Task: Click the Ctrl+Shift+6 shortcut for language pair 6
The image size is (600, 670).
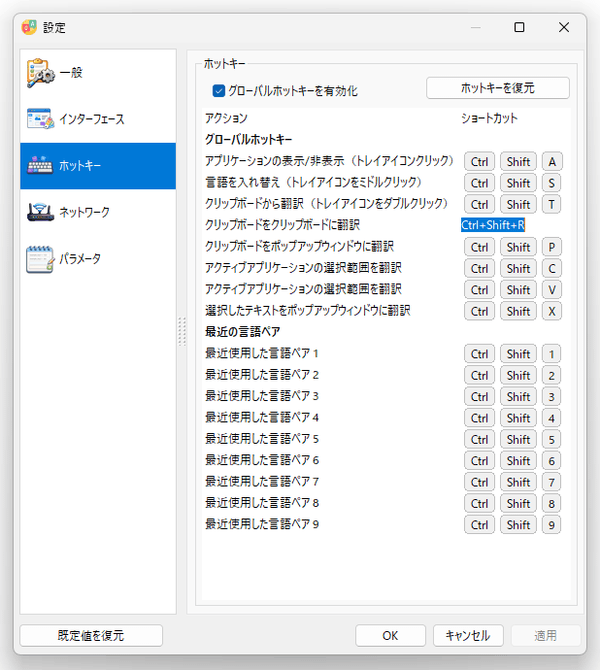Action: pyautogui.click(x=512, y=461)
